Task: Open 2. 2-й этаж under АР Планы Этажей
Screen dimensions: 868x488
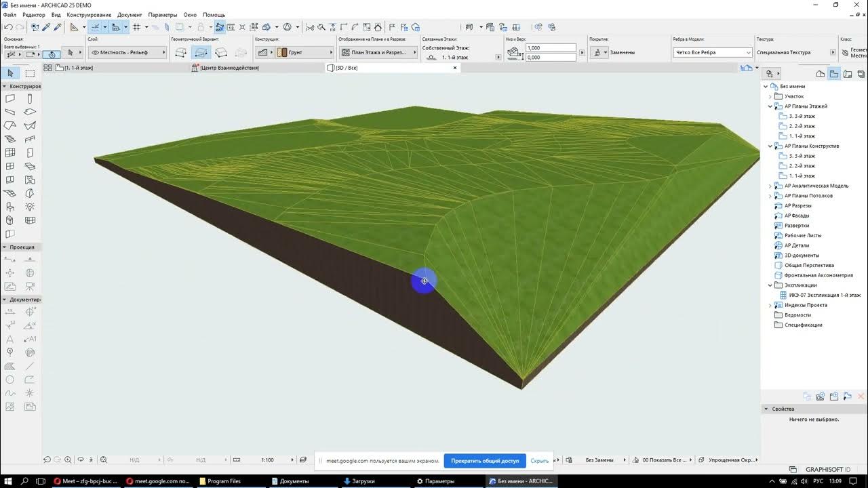Action: 802,126
